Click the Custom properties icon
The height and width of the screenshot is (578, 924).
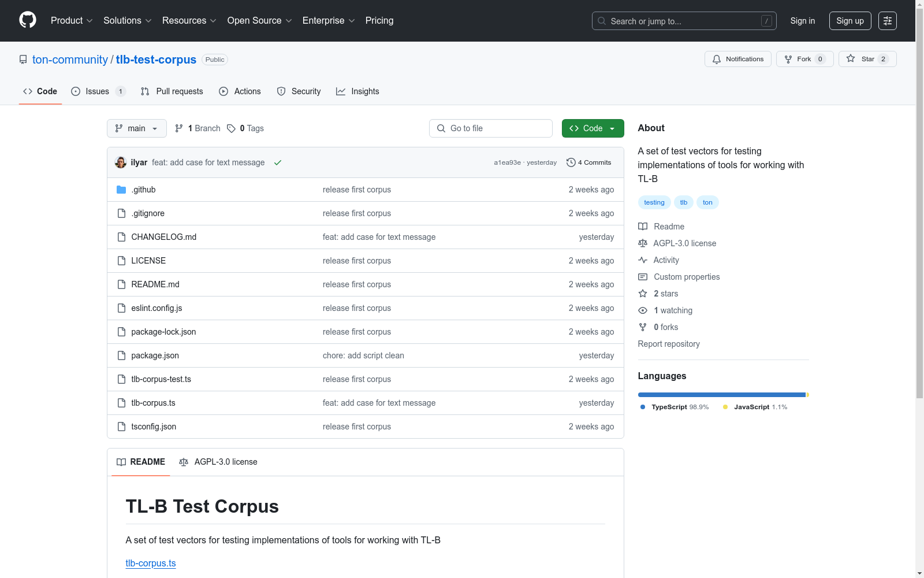tap(643, 277)
